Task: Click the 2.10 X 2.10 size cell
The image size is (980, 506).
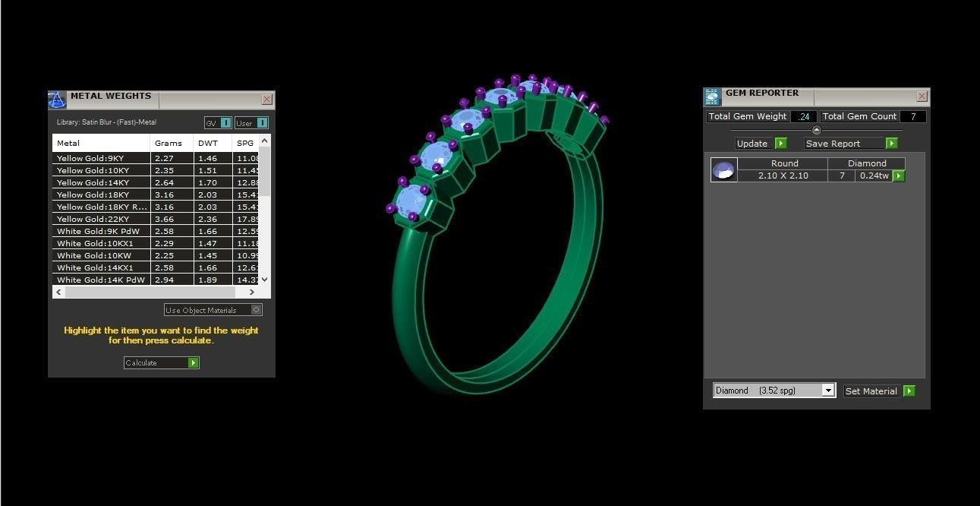Action: (784, 176)
